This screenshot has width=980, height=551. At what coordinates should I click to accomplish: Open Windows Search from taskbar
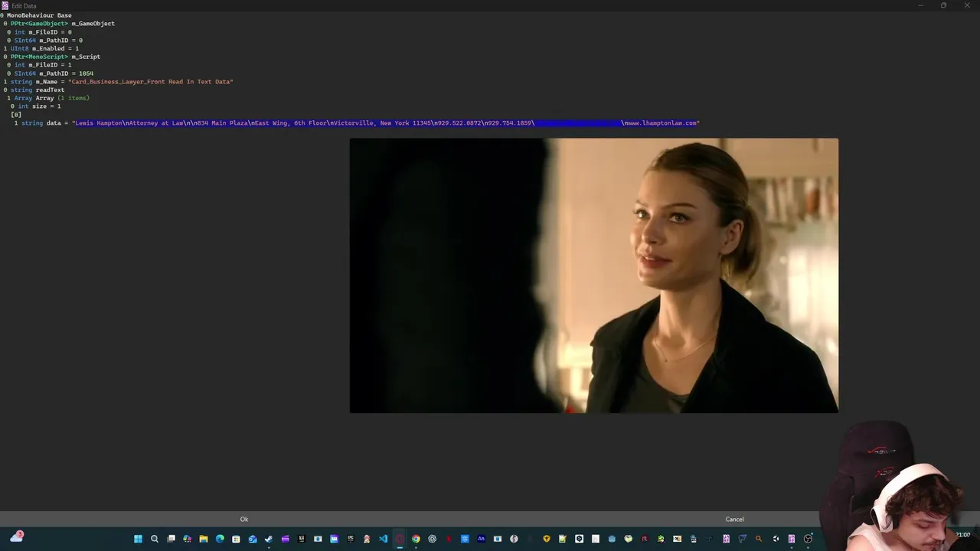click(155, 539)
